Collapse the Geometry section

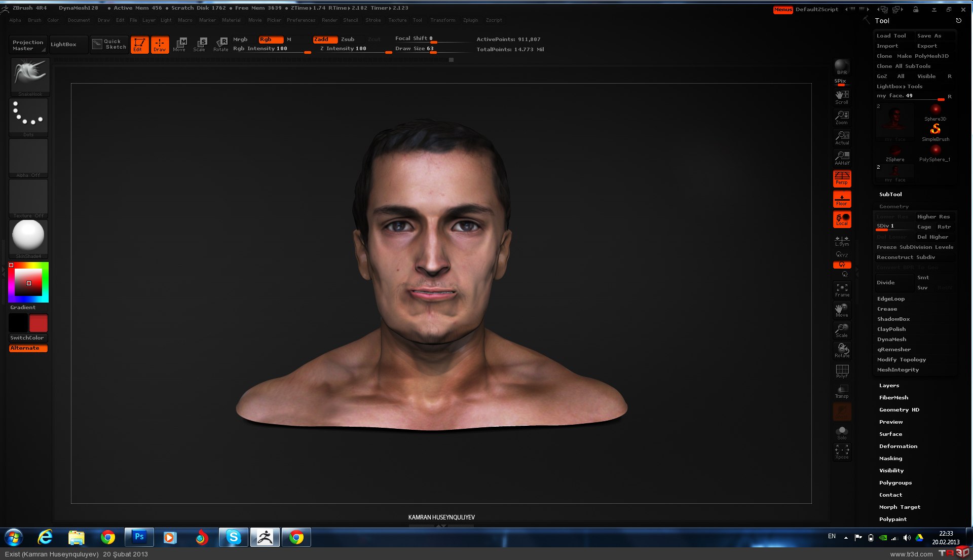coord(894,207)
